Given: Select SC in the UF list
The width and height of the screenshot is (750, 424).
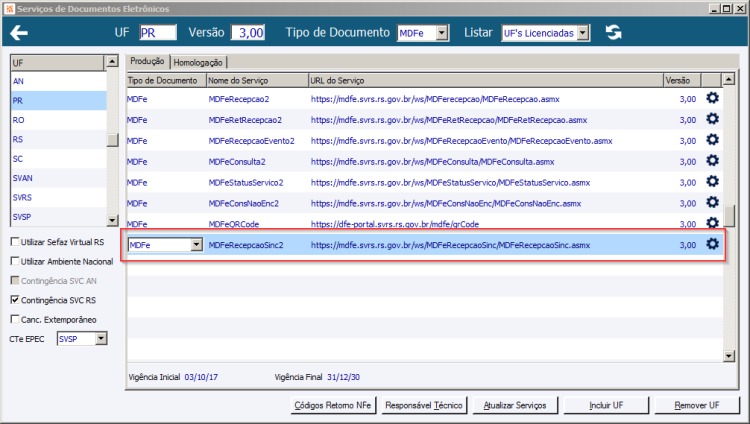Looking at the screenshot, I should pyautogui.click(x=58, y=159).
